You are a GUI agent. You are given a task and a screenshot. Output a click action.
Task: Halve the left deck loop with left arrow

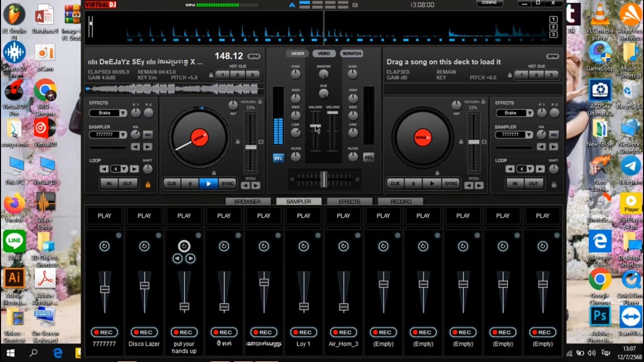104,169
